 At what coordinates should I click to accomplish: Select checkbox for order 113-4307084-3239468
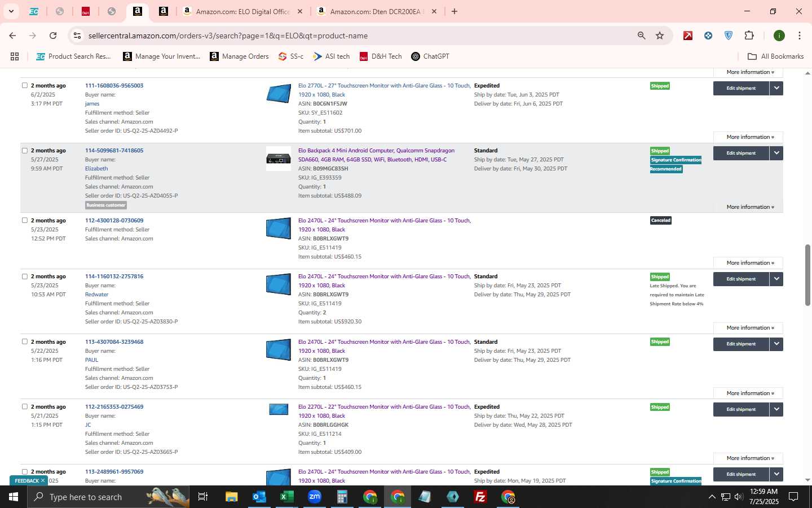[x=25, y=342]
